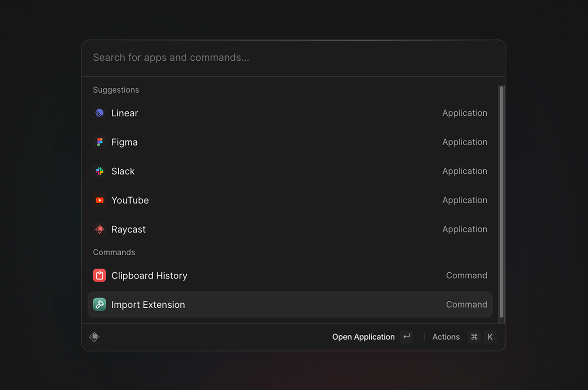This screenshot has height=390, width=588.
Task: Click the Suggestions section header
Action: [x=116, y=90]
